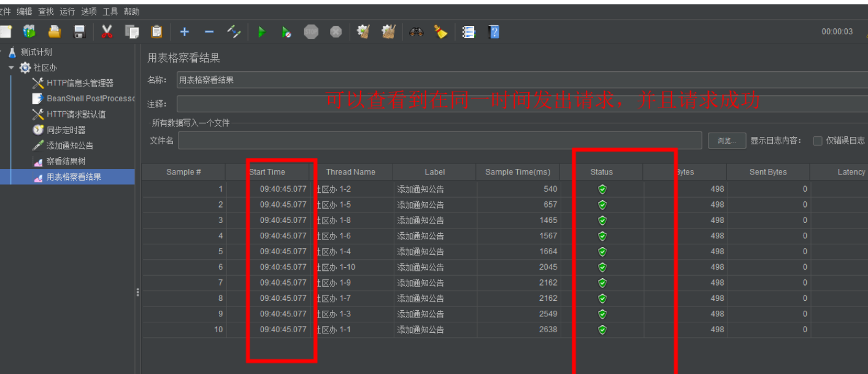Click the sample time value 2638
This screenshot has width=868, height=374.
(548, 329)
